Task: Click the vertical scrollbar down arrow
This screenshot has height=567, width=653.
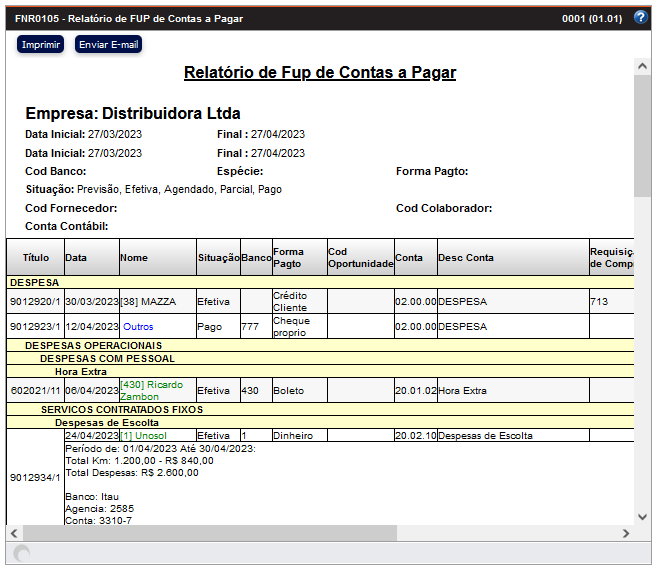Action: pyautogui.click(x=642, y=516)
